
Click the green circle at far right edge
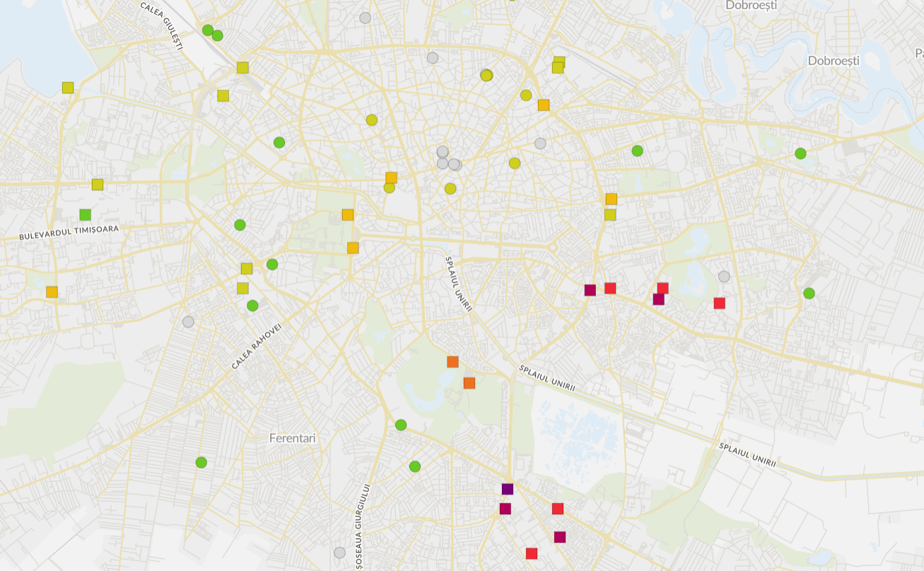(x=809, y=293)
